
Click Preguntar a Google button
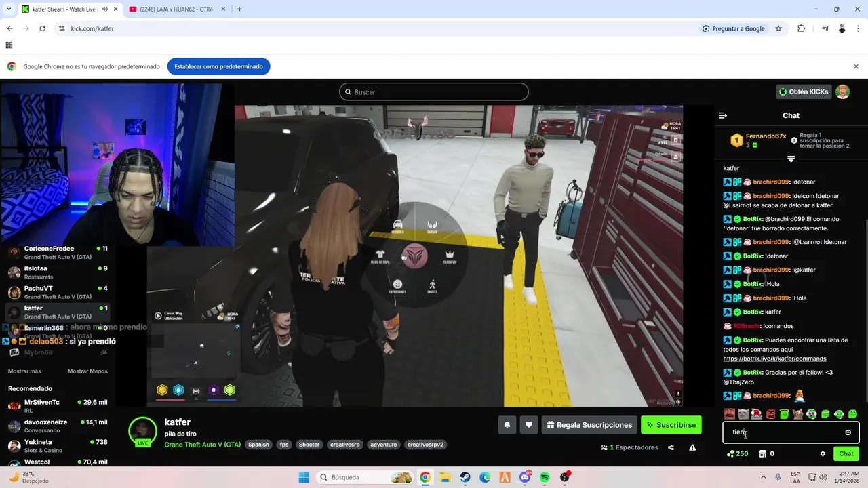tap(733, 28)
